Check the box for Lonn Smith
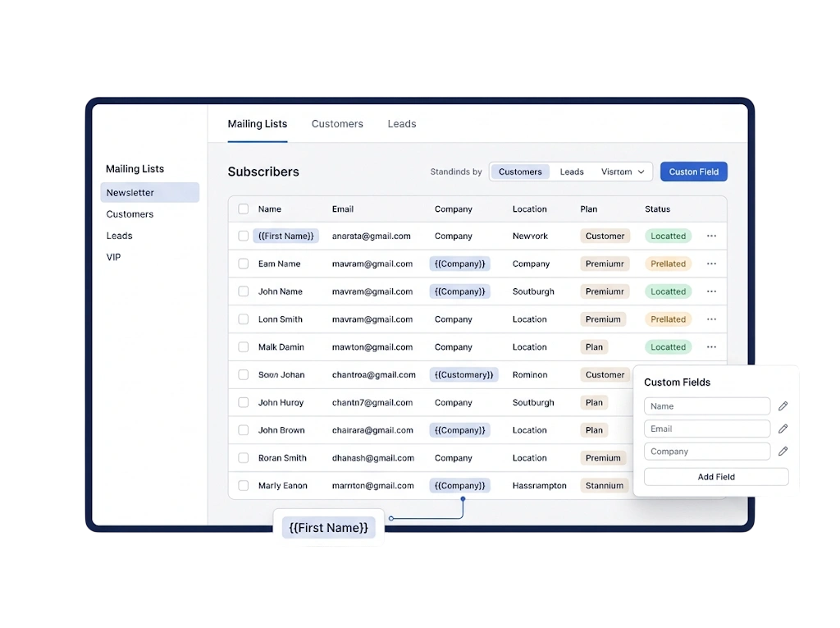The width and height of the screenshot is (840, 628). 243,319
